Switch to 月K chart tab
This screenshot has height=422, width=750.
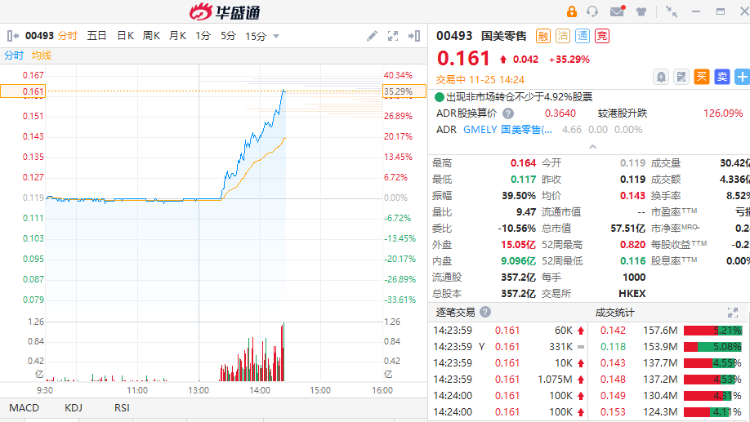coord(177,36)
